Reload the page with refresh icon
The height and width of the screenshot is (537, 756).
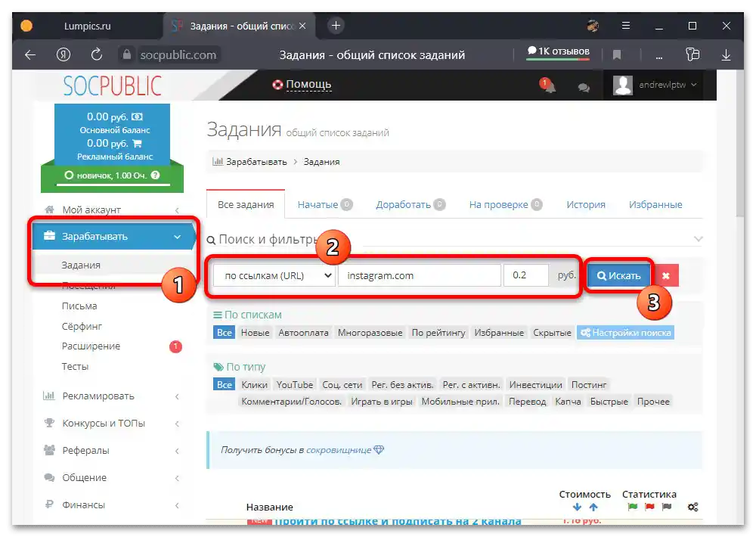(97, 54)
